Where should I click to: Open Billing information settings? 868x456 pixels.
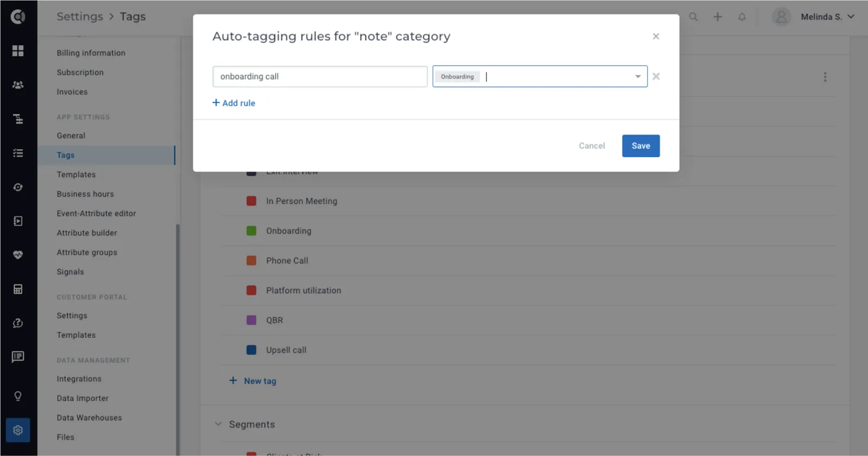pos(91,53)
